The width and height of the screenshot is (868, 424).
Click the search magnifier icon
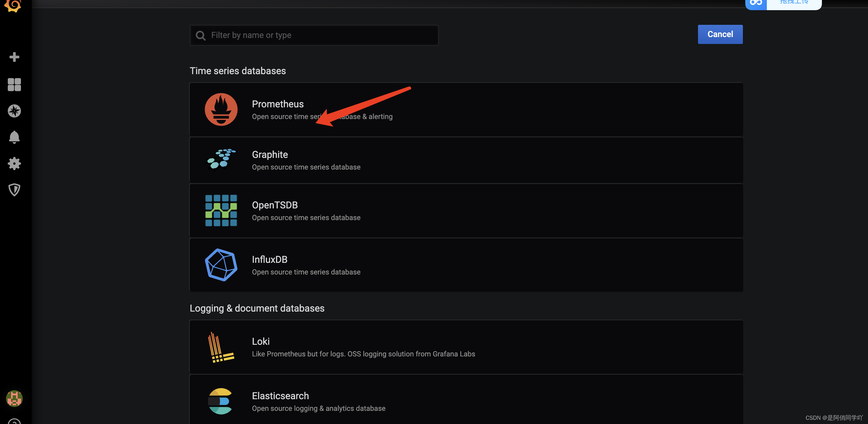[201, 35]
